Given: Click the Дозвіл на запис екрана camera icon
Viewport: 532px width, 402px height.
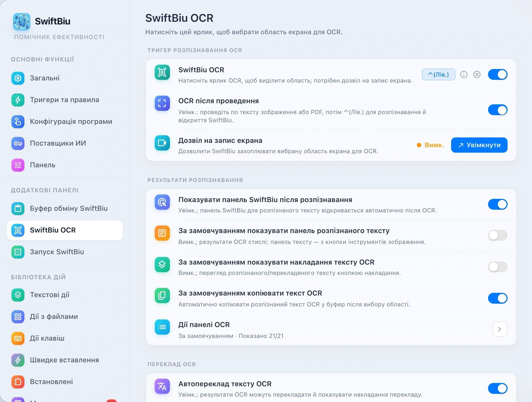Looking at the screenshot, I should coord(162,143).
